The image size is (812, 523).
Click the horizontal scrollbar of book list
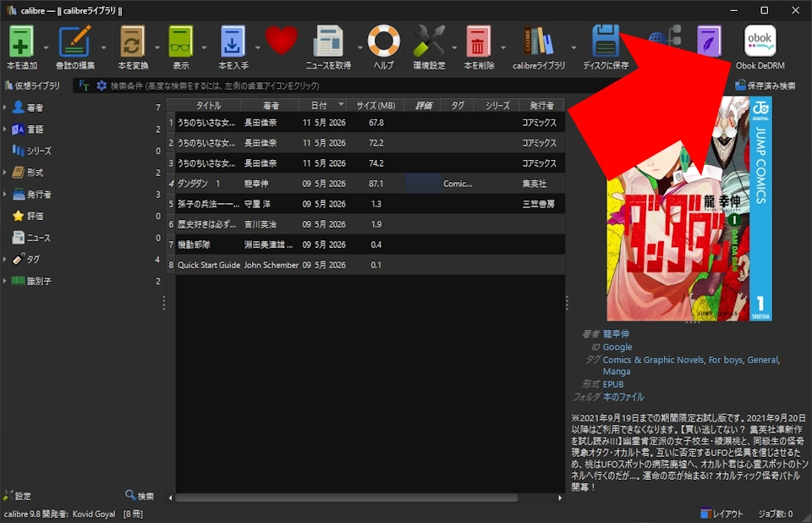[346, 498]
